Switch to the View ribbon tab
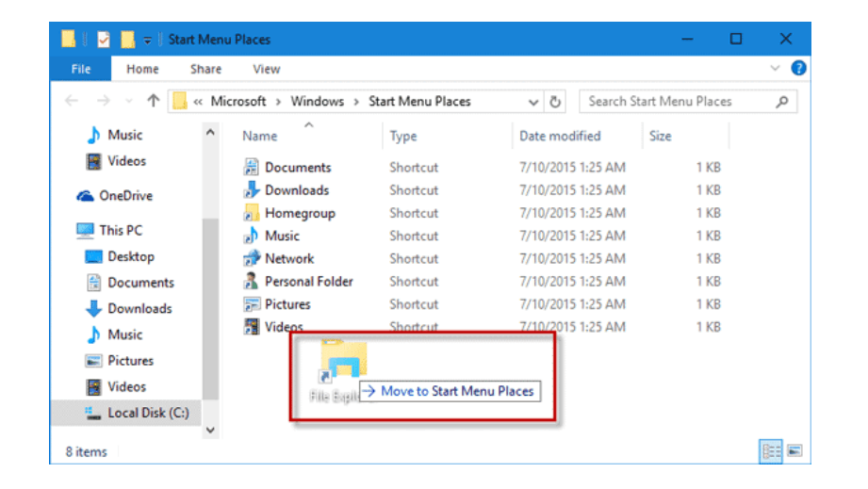Viewport: 868px width, 489px height. click(x=267, y=69)
